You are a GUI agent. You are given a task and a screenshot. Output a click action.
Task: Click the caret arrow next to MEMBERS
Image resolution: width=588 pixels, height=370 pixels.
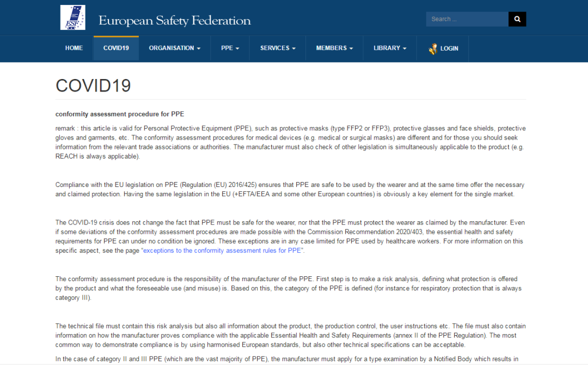point(351,48)
